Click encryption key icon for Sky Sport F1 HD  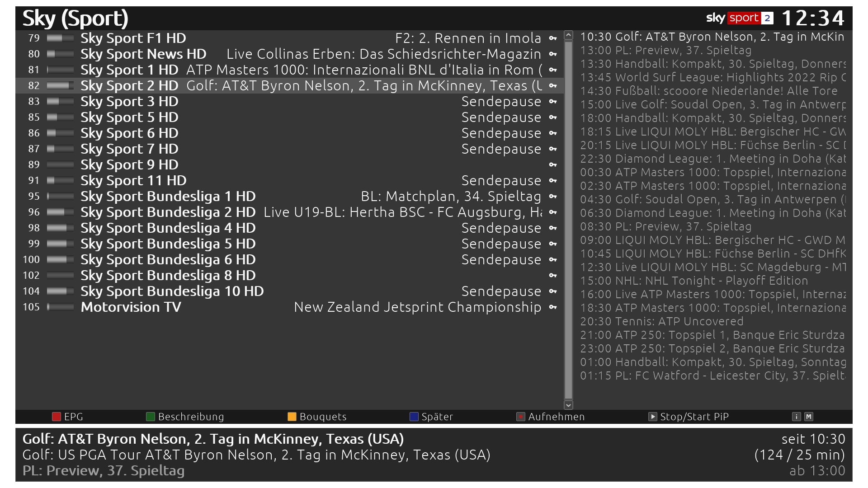(x=553, y=38)
